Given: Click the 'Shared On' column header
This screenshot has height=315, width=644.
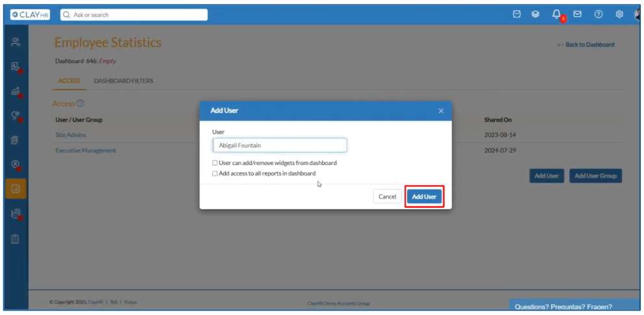Looking at the screenshot, I should pos(498,120).
